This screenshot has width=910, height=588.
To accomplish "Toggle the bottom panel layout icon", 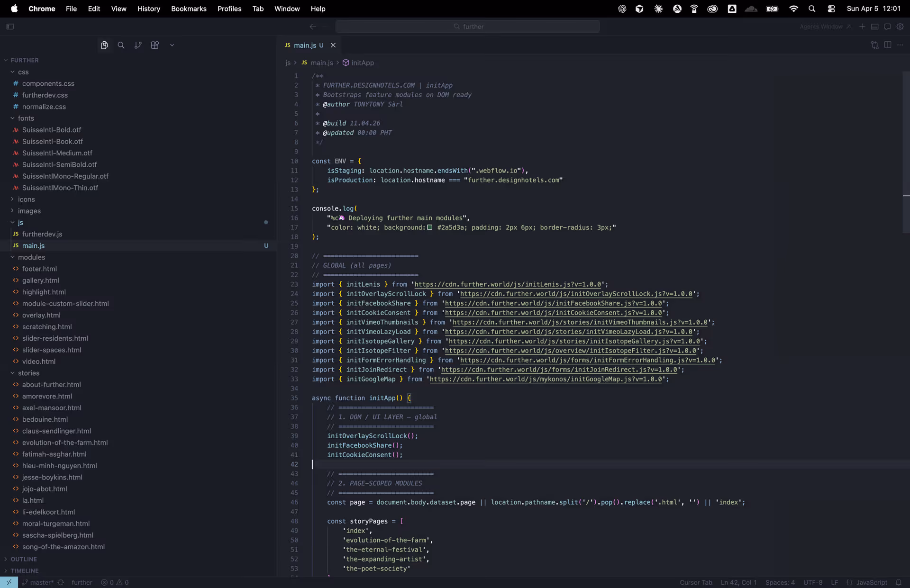I will pyautogui.click(x=875, y=27).
